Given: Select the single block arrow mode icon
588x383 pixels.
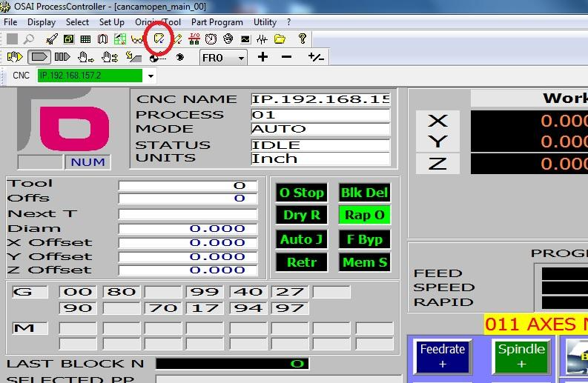Looking at the screenshot, I should tap(39, 57).
